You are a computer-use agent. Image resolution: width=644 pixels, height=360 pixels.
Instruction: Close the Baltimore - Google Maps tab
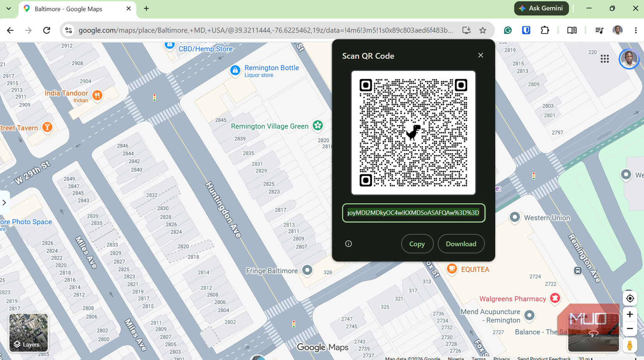(x=128, y=8)
